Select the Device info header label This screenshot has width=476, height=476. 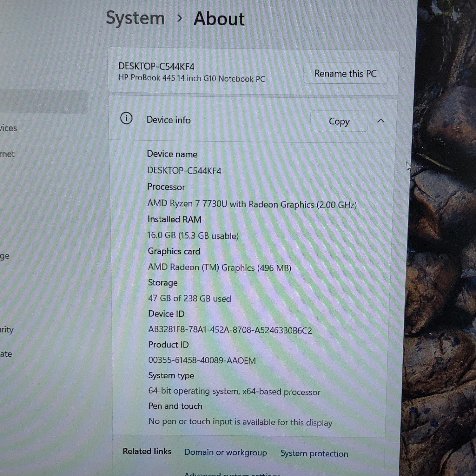[169, 120]
